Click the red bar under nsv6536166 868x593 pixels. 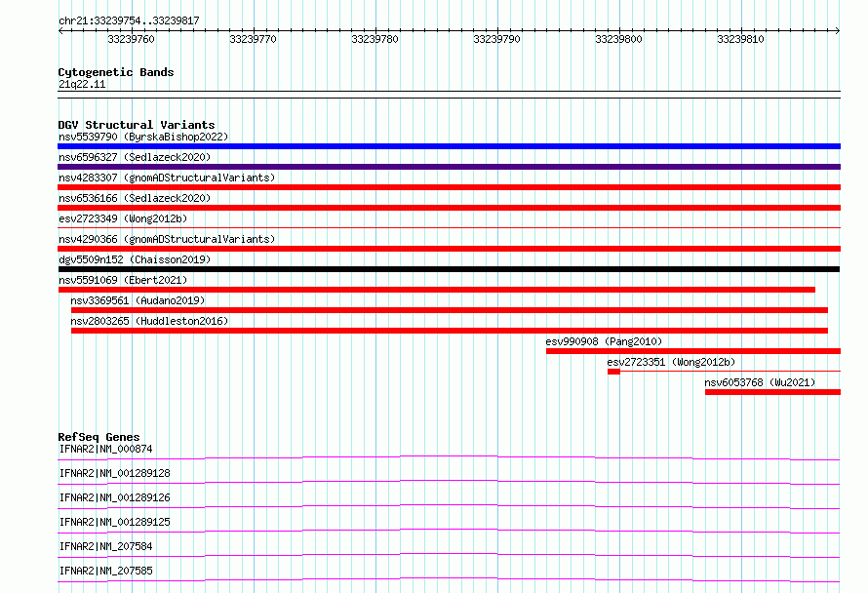(449, 208)
